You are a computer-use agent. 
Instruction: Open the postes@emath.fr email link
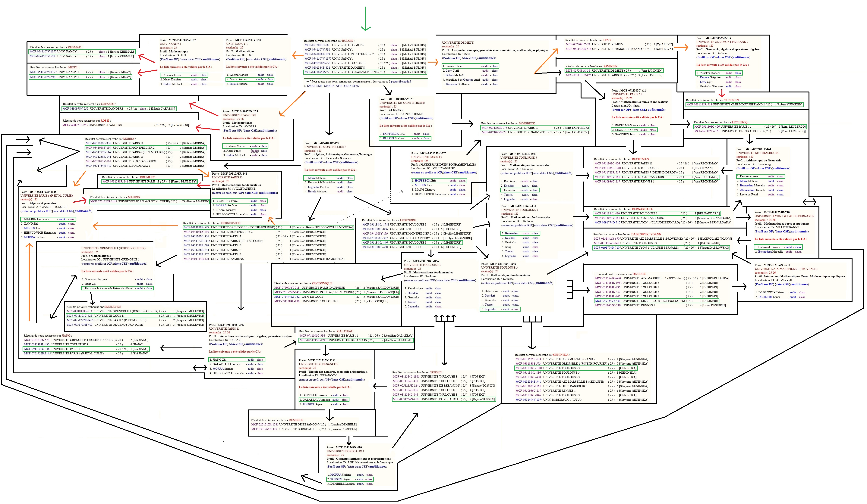tap(401, 82)
